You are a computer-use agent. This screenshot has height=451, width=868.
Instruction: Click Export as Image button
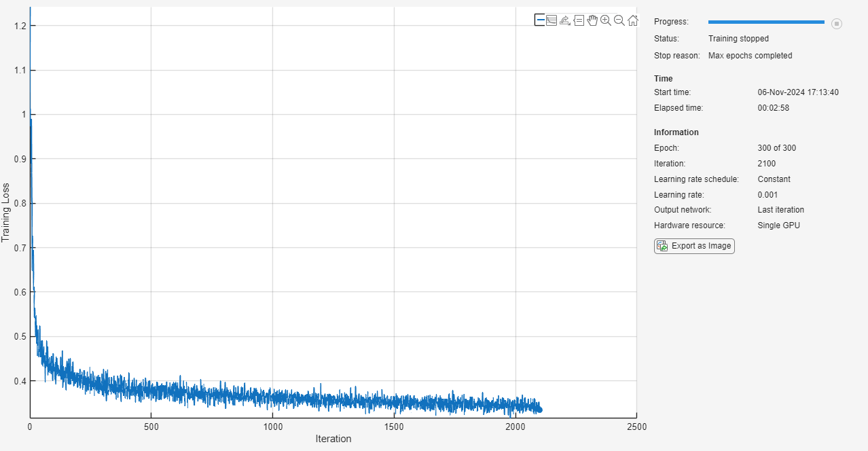click(694, 246)
